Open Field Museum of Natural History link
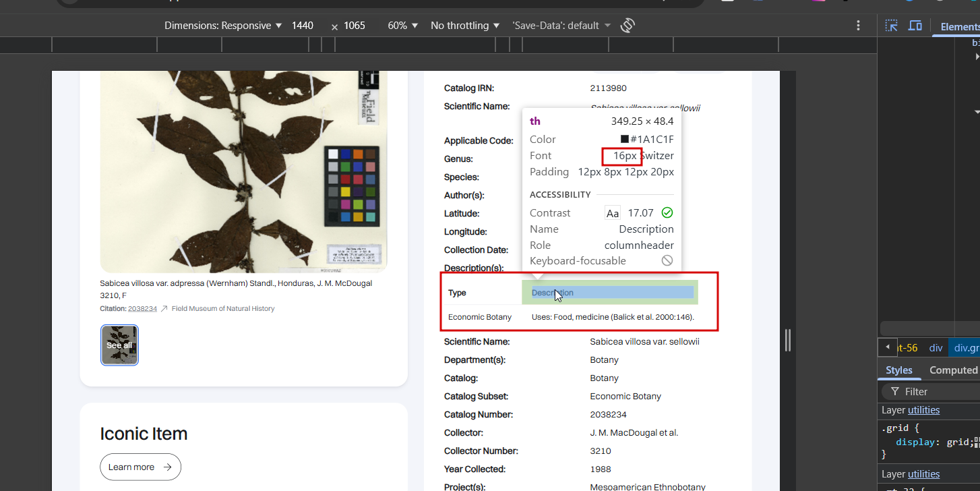Viewport: 980px width, 491px height. coord(223,309)
